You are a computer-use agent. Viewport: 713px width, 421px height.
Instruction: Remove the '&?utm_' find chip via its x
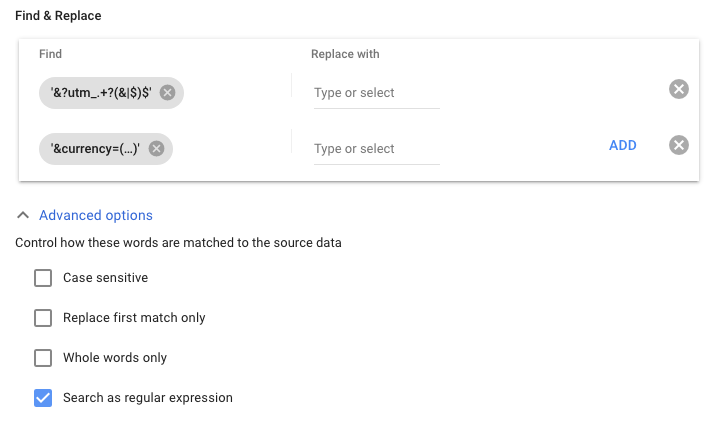pyautogui.click(x=168, y=93)
